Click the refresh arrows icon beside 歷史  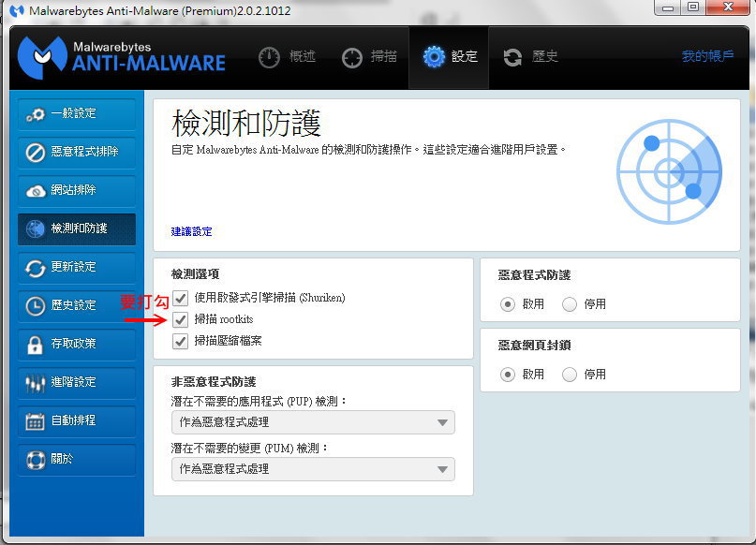(x=512, y=58)
